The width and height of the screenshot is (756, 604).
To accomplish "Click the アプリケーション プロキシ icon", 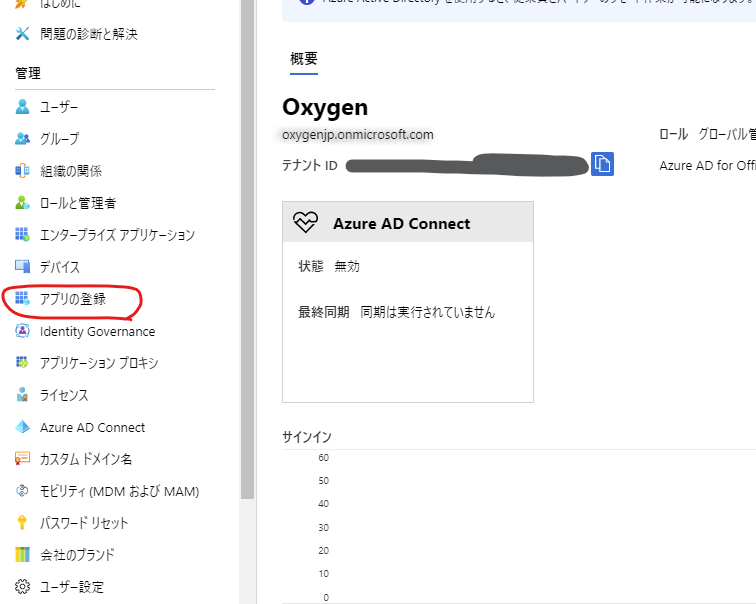I will tap(22, 362).
